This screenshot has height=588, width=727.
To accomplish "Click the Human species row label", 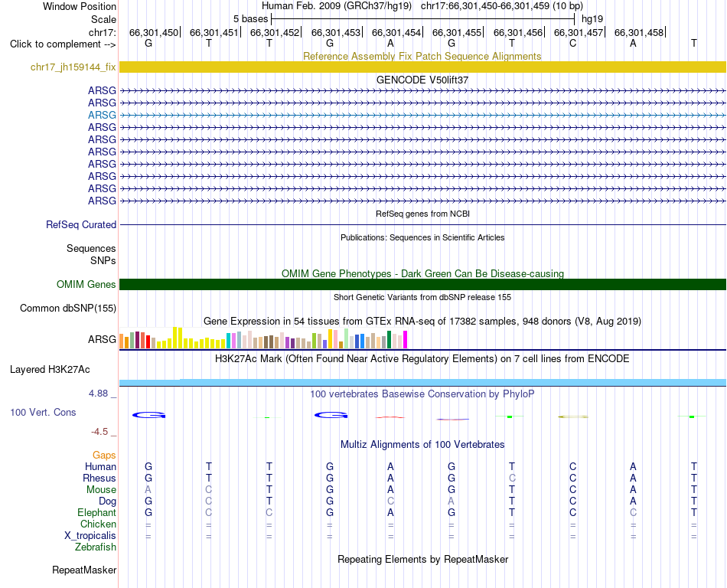I will click(x=100, y=466).
